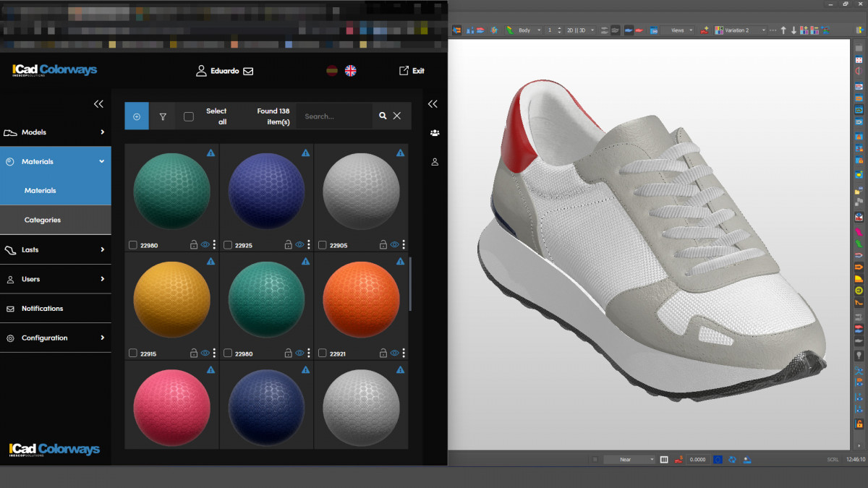Screen dimensions: 868x488
Task: Click the lock icon on material 22925
Action: (x=288, y=245)
